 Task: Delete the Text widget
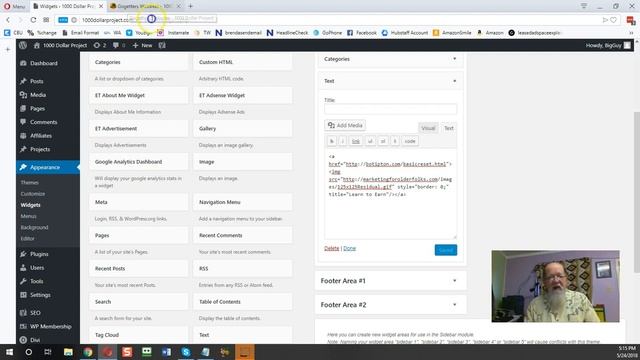(331, 248)
